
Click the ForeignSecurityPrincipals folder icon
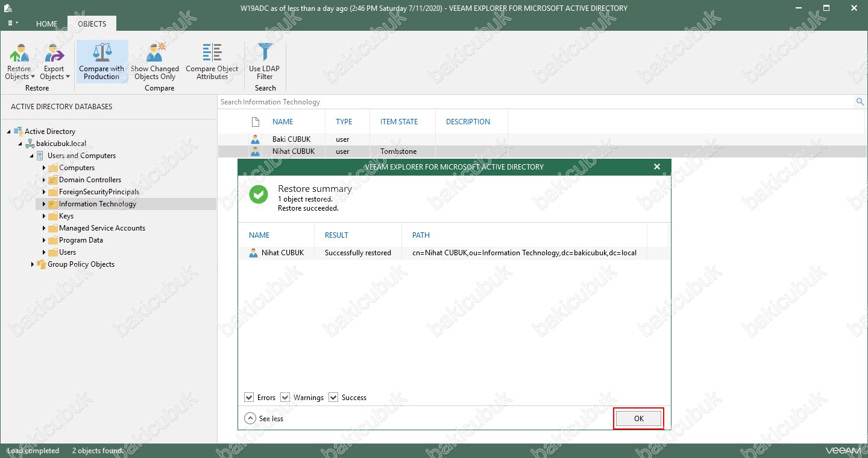[52, 191]
